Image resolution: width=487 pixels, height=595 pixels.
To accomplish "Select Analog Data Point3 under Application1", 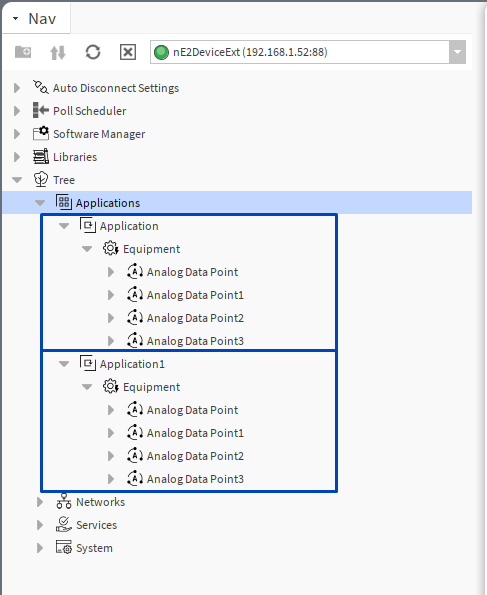I will click(195, 479).
